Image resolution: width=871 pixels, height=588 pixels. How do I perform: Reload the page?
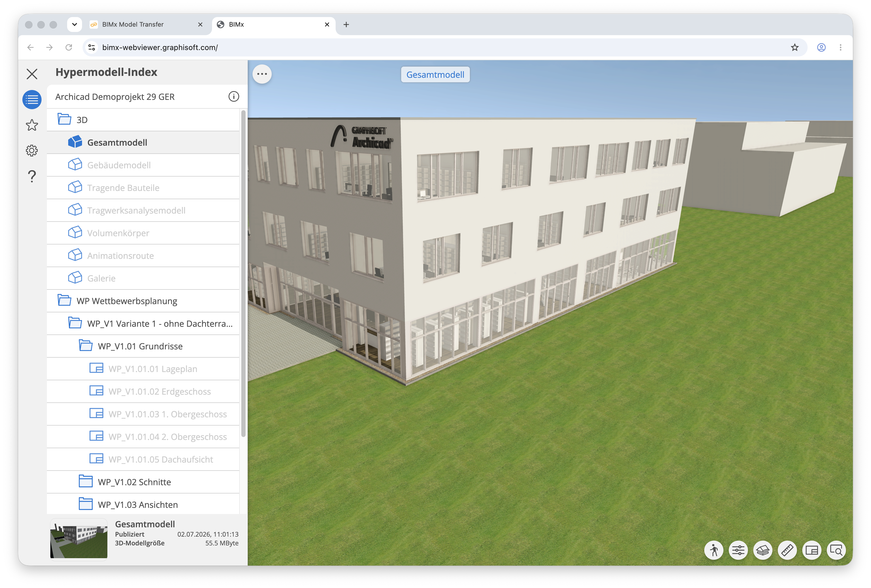tap(68, 47)
